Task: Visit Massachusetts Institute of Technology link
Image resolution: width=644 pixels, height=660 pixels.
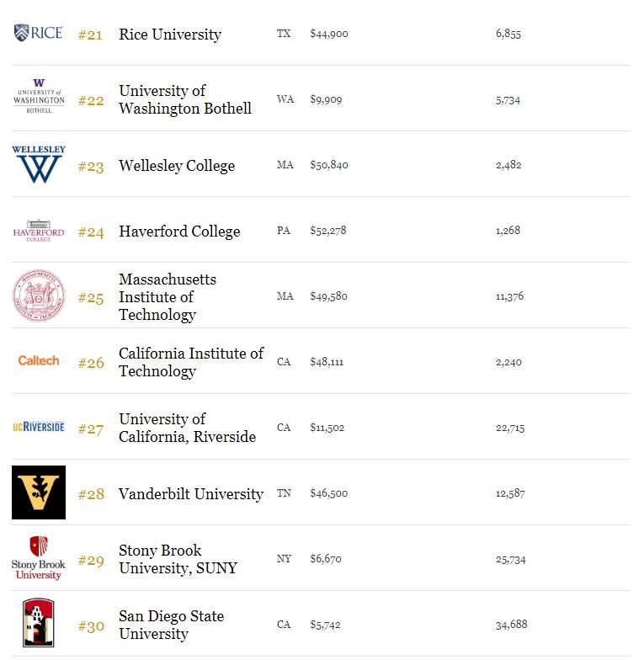Action: pos(167,296)
